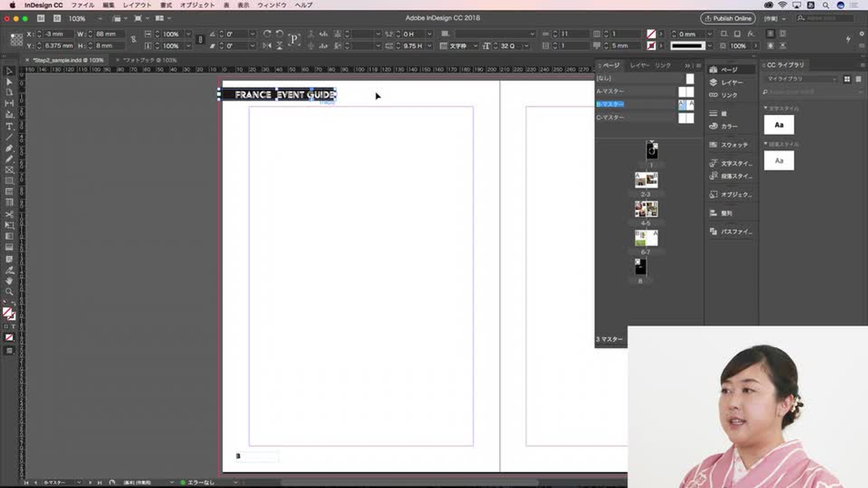Open the B-Master page selector dropdown
This screenshot has width=868, height=488.
[x=79, y=483]
